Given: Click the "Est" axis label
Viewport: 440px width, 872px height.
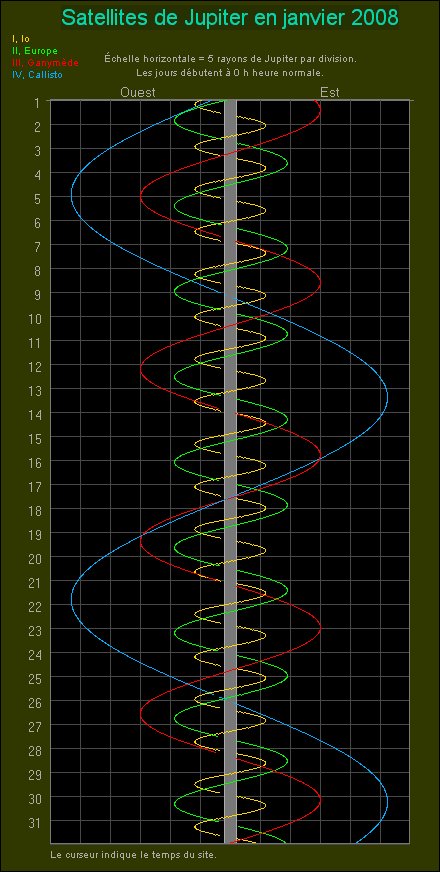Looking at the screenshot, I should 330,92.
